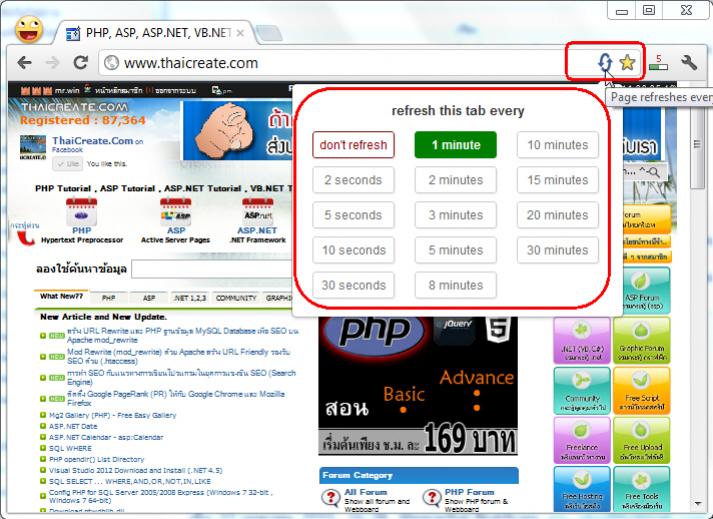Open the wrench settings menu

(x=689, y=62)
